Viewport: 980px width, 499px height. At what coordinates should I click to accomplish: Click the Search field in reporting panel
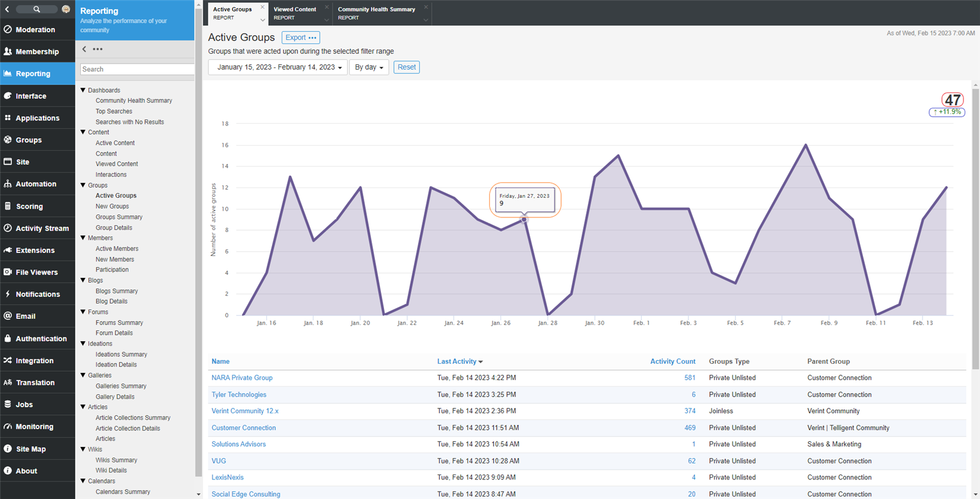pos(137,69)
